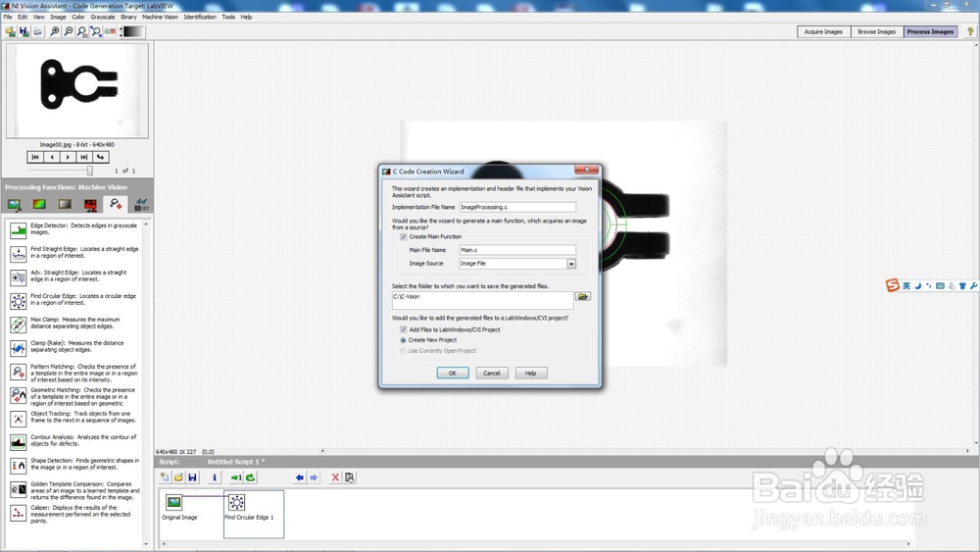Choose the Find Circular Edge function
Image resolution: width=980 pixels, height=552 pixels.
pos(75,300)
